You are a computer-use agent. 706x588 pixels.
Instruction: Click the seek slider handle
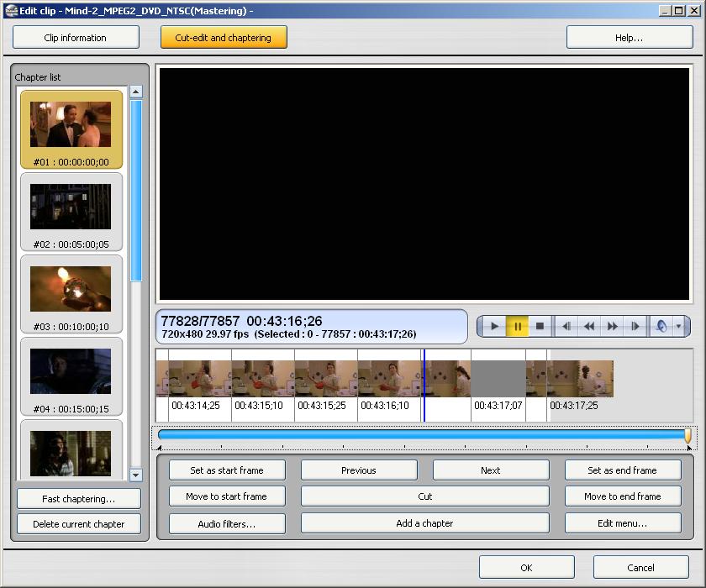(688, 435)
